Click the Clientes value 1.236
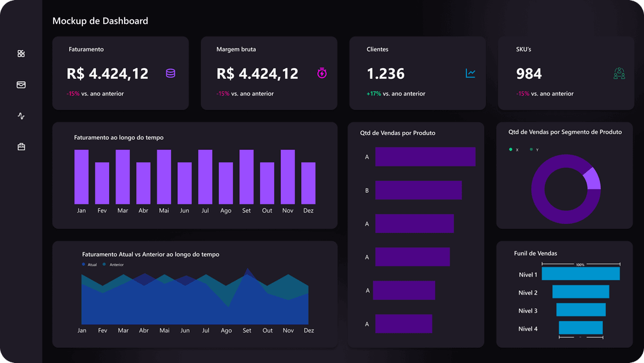Viewport: 644px width, 363px height. [x=385, y=73]
